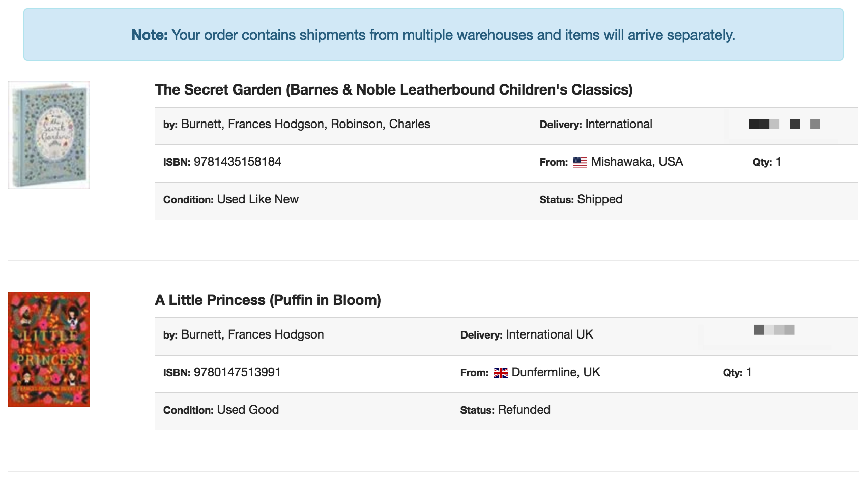Click the Delivery: International UK text

coord(527,335)
